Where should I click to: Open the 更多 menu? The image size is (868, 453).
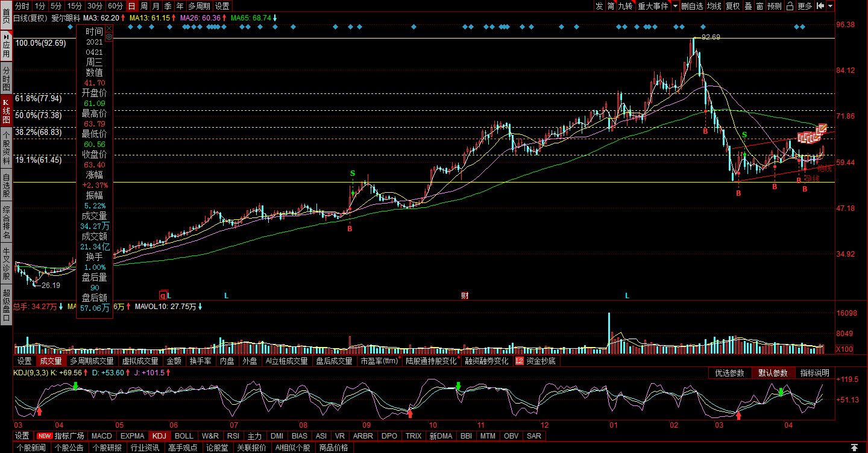[805, 6]
